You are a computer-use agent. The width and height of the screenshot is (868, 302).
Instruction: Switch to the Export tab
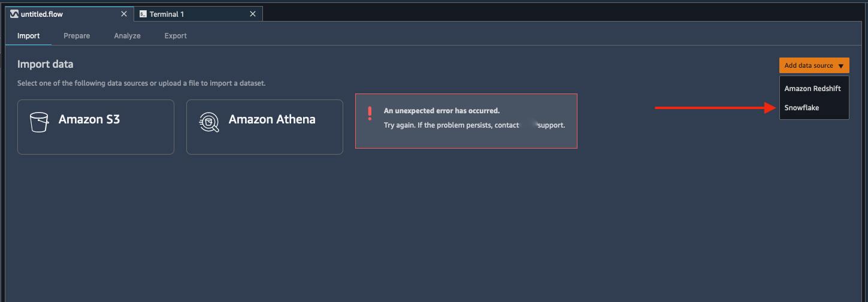coord(176,36)
